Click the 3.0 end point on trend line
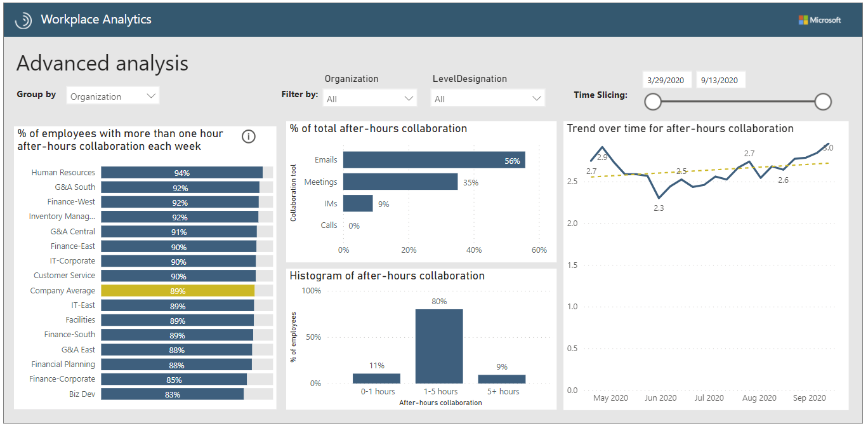 827,145
